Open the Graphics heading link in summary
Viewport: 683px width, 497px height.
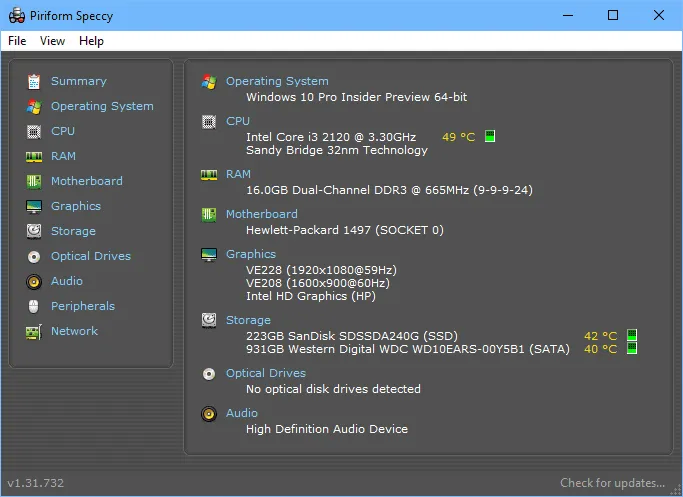(251, 254)
